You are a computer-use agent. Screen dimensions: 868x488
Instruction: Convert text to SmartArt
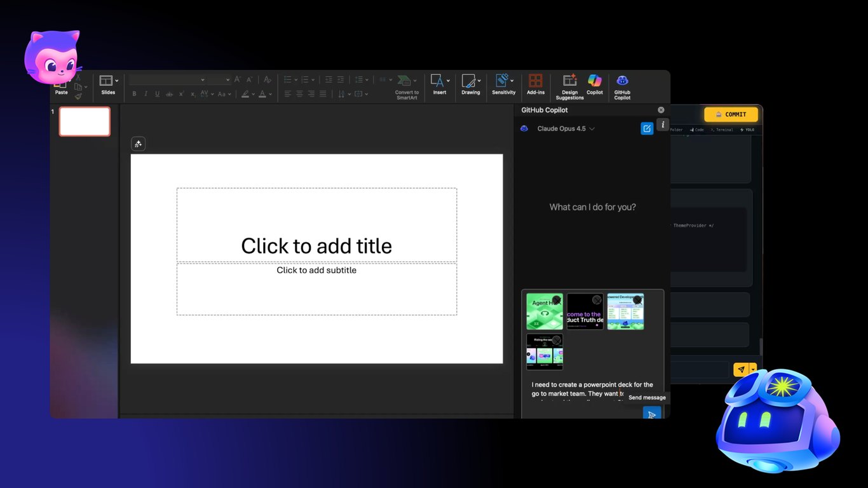(407, 86)
